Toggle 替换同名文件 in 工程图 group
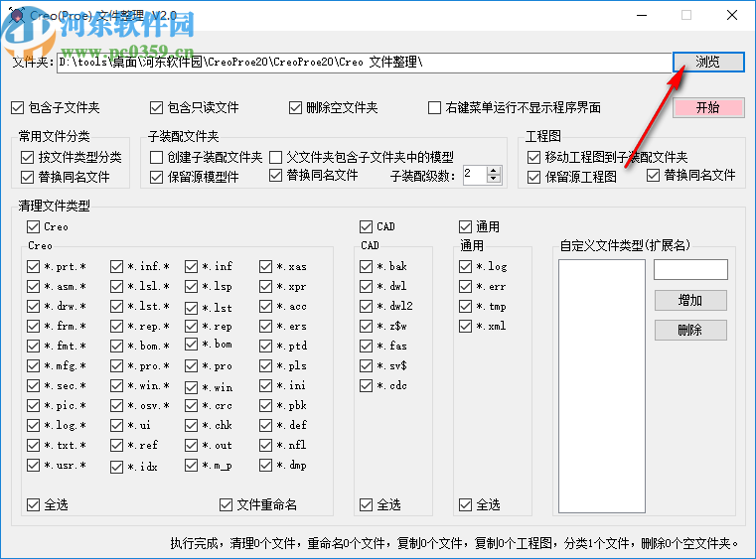 click(x=653, y=176)
